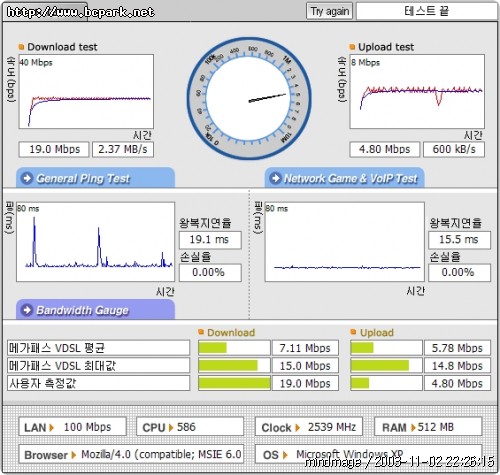Select the Bandwidth Gauge tab
Viewport: 500px width, 475px height.
coord(95,310)
